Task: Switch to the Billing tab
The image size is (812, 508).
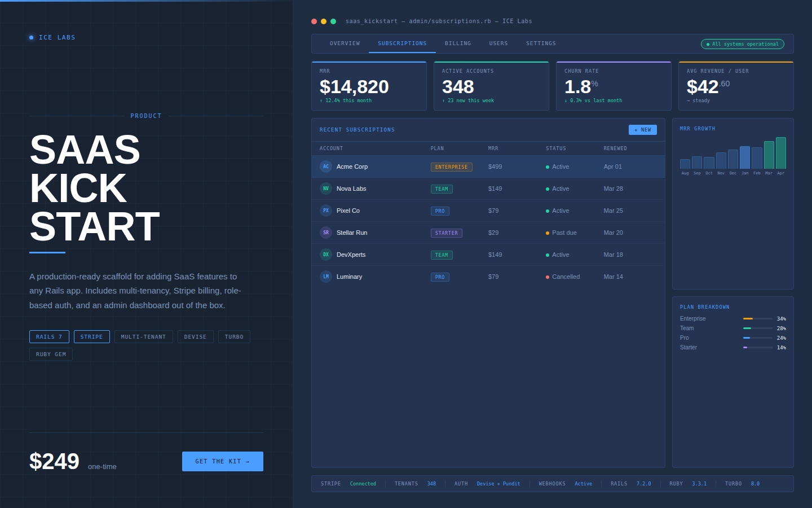Action: click(x=458, y=43)
